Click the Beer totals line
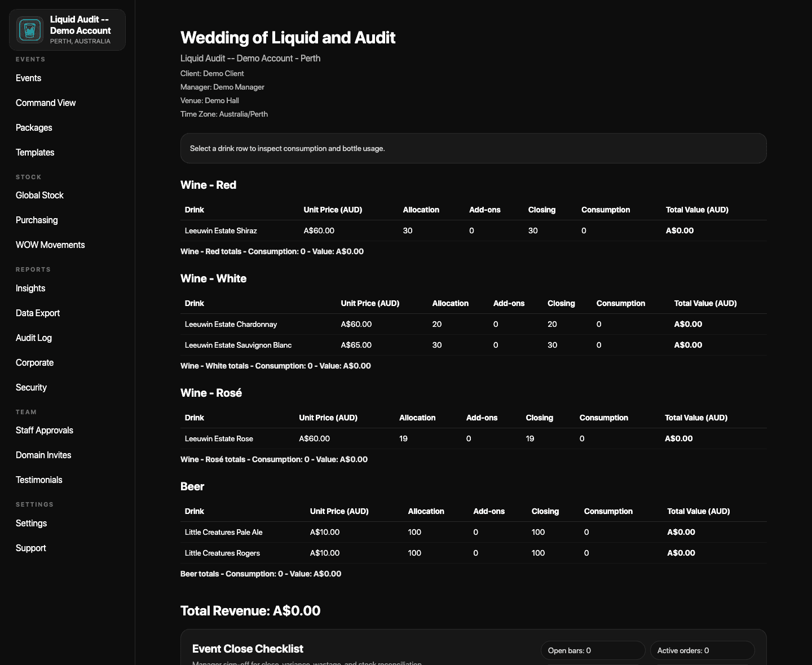Screen dimensions: 812x665 click(261, 574)
